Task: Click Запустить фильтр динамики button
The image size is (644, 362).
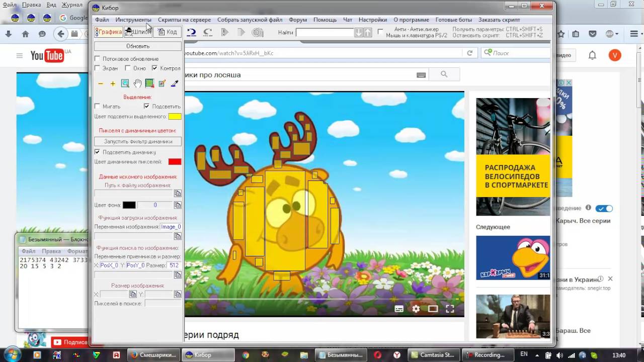Action: click(x=138, y=141)
